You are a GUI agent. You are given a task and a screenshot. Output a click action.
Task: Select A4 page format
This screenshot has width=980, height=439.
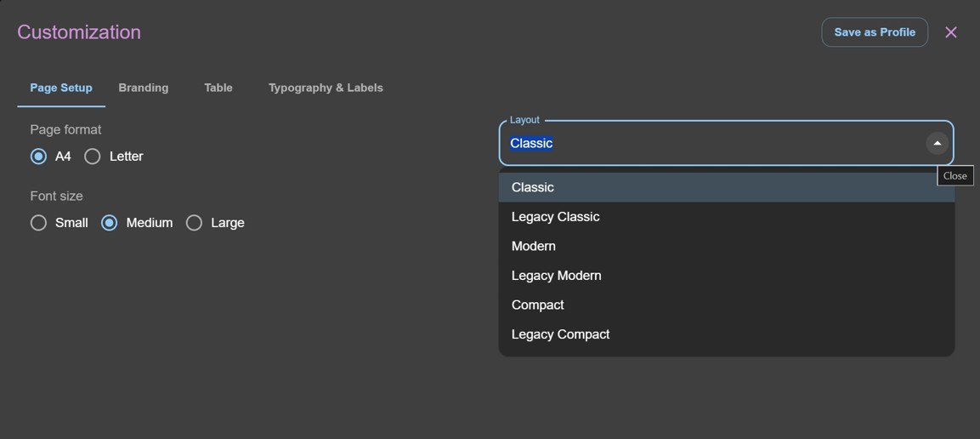coord(39,157)
